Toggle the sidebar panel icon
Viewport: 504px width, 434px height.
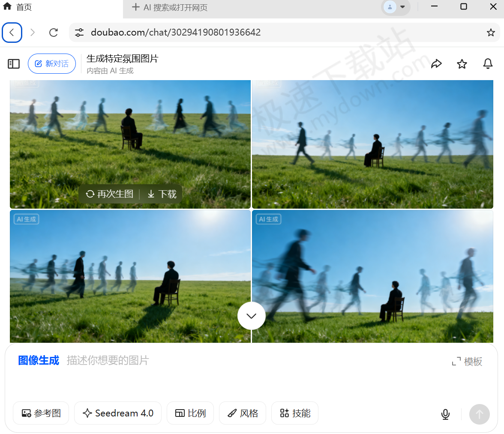pos(14,64)
